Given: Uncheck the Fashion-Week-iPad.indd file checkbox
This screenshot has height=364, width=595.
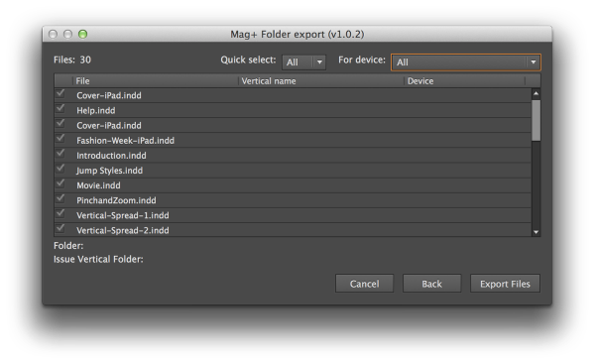Looking at the screenshot, I should (59, 139).
